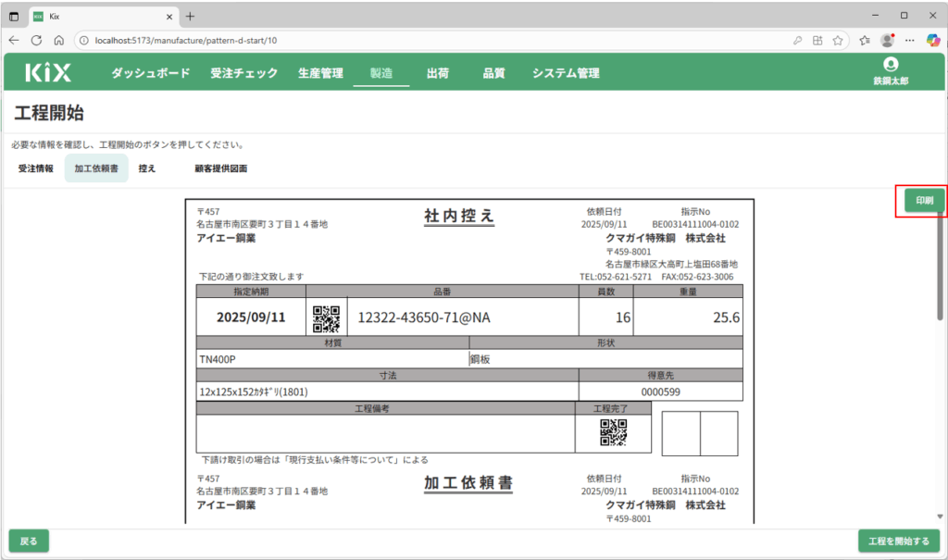
Task: Open 品質 menu
Action: tap(494, 73)
